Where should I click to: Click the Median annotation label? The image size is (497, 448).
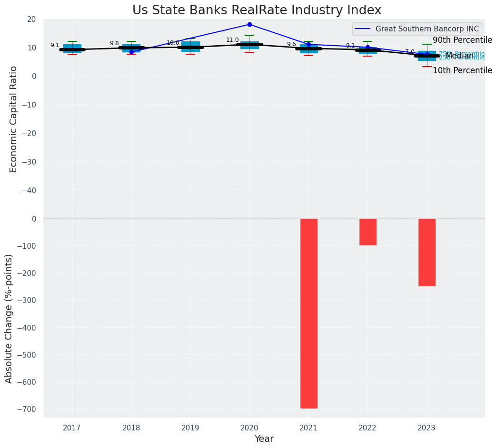(459, 56)
